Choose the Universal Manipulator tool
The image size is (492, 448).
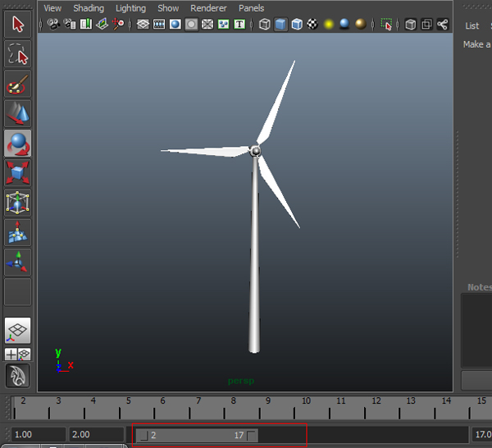click(x=17, y=203)
